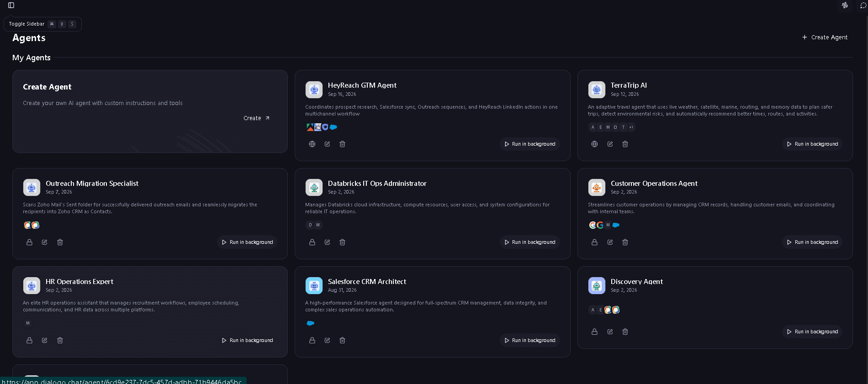
Task: Delete the Databricks IT Ops Administrator agent
Action: click(x=342, y=242)
